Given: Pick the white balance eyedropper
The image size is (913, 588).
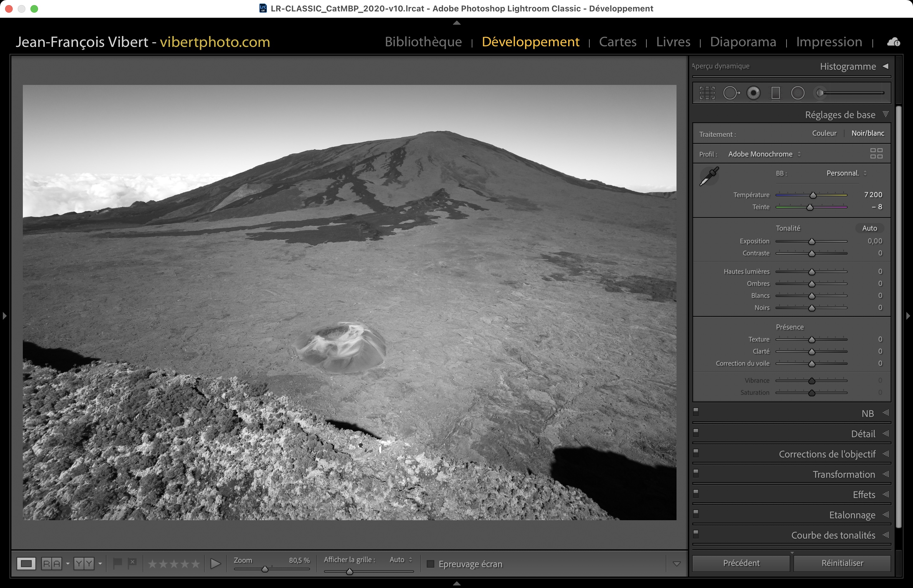Looking at the screenshot, I should 709,176.
